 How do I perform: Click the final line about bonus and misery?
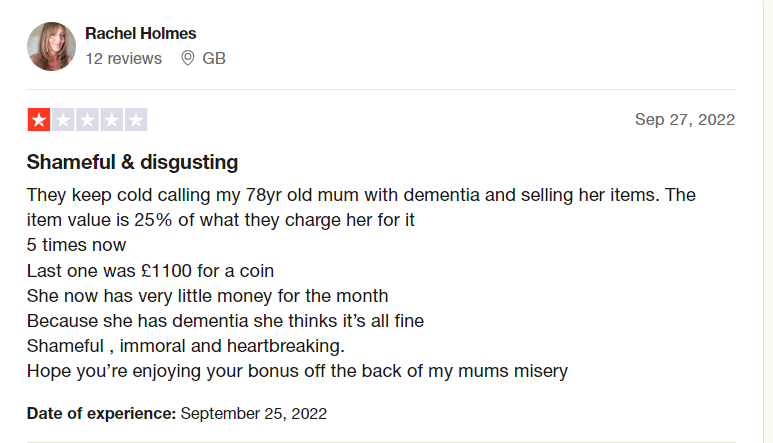[297, 372]
